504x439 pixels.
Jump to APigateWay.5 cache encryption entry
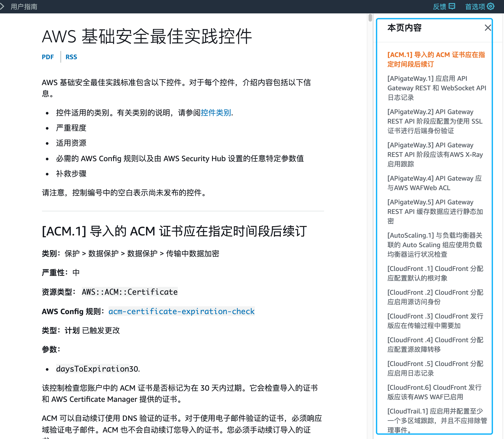click(x=435, y=212)
